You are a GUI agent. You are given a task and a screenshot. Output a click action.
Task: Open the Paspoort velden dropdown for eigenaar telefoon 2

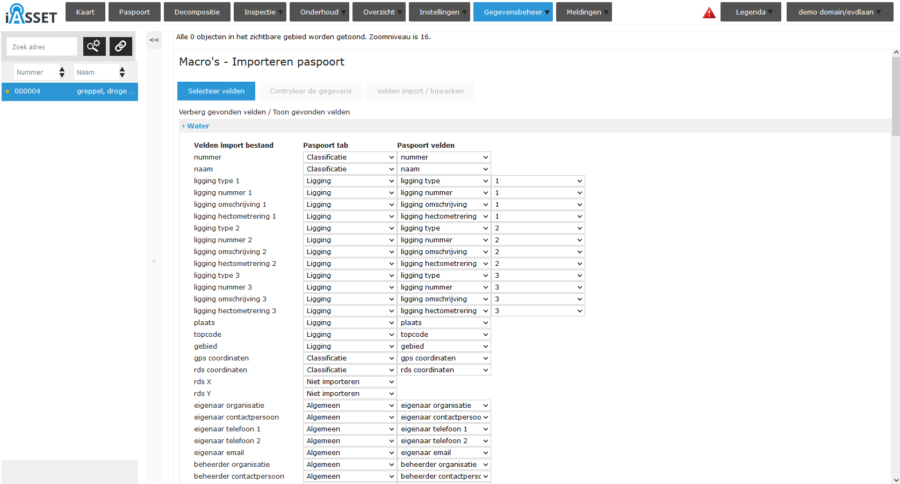coord(444,441)
